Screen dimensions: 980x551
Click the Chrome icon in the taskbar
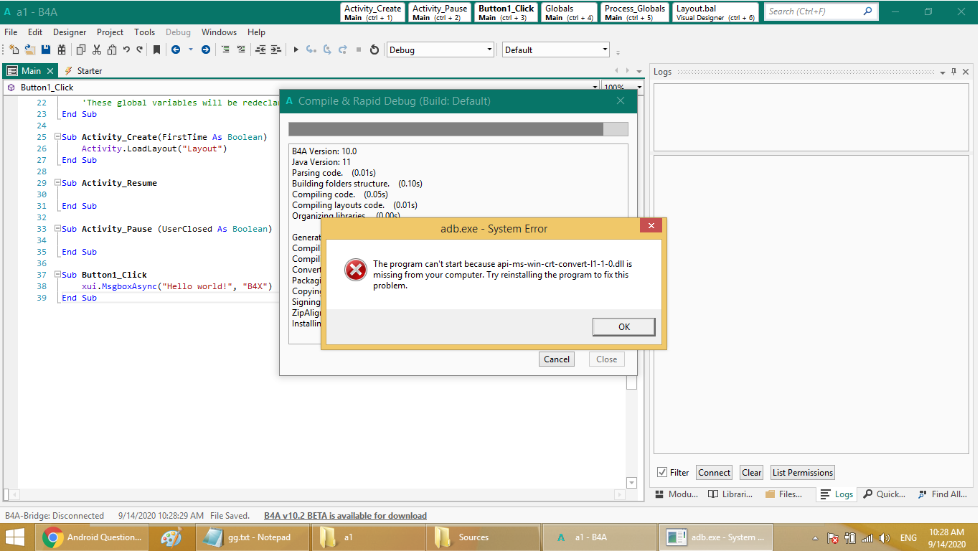pyautogui.click(x=52, y=537)
